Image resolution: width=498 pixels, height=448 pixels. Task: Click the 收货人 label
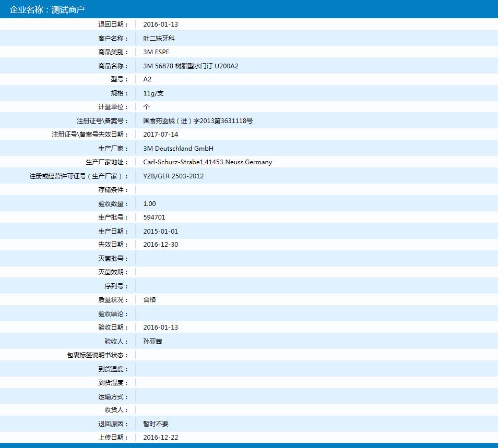click(x=116, y=410)
